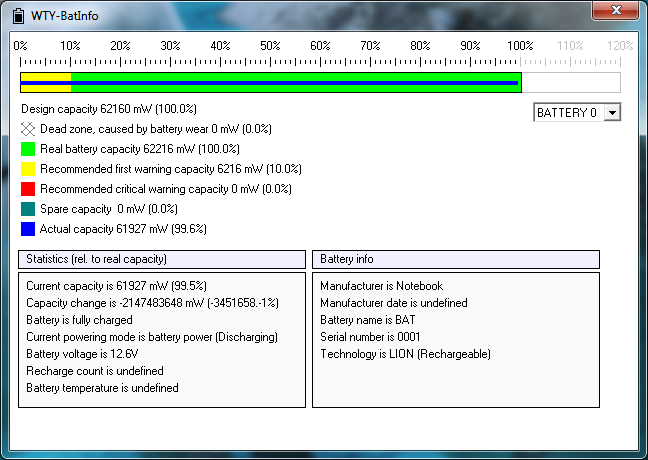Click 'Manufacturer is Notebook' line
The height and width of the screenshot is (460, 648).
click(x=381, y=286)
